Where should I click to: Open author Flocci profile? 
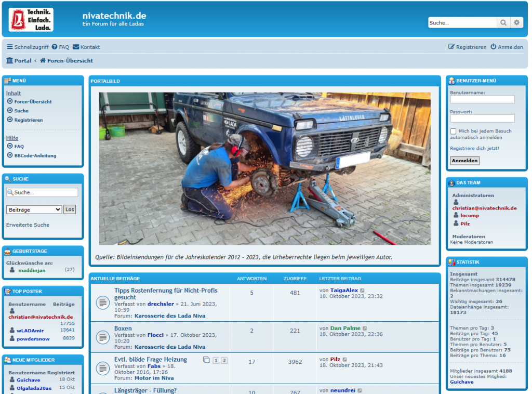point(155,335)
